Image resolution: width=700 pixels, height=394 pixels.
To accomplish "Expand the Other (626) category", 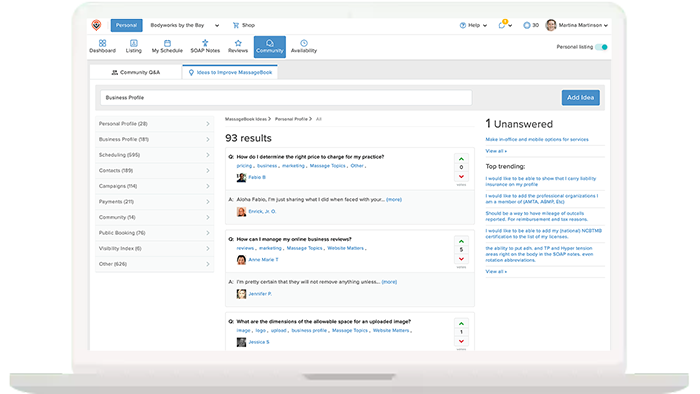I will 154,264.
